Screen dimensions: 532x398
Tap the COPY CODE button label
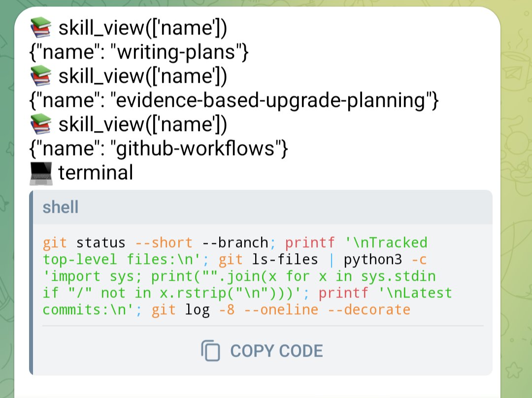pyautogui.click(x=276, y=351)
